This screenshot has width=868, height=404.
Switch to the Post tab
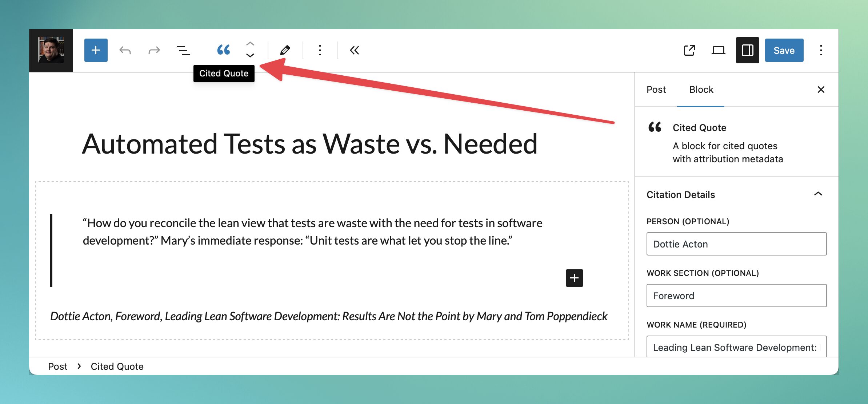point(656,90)
